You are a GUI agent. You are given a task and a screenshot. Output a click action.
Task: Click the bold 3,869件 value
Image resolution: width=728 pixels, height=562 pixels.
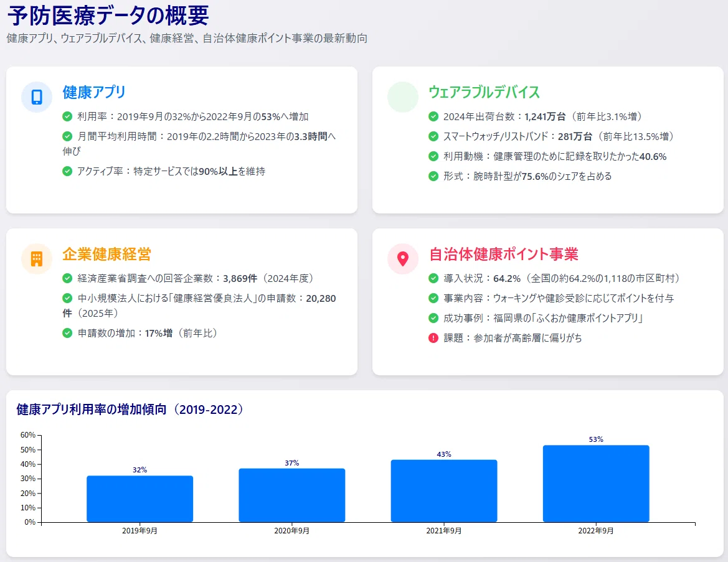click(240, 278)
